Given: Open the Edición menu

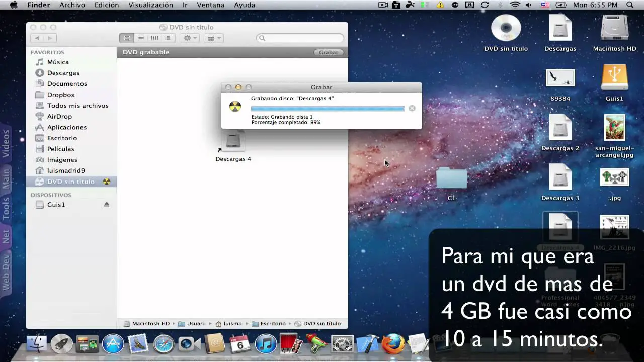Looking at the screenshot, I should coord(107,5).
